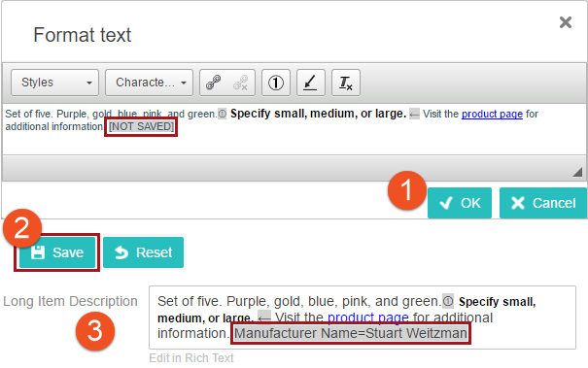Click the remove format Tx icon
This screenshot has height=368, width=588.
[x=346, y=83]
